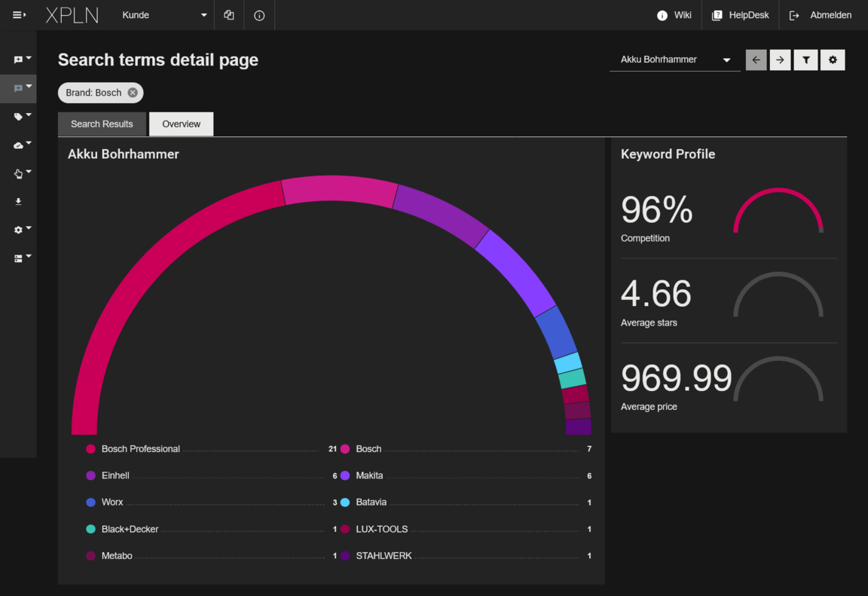This screenshot has width=868, height=596.
Task: Open the price tag sidebar icon
Action: [18, 117]
